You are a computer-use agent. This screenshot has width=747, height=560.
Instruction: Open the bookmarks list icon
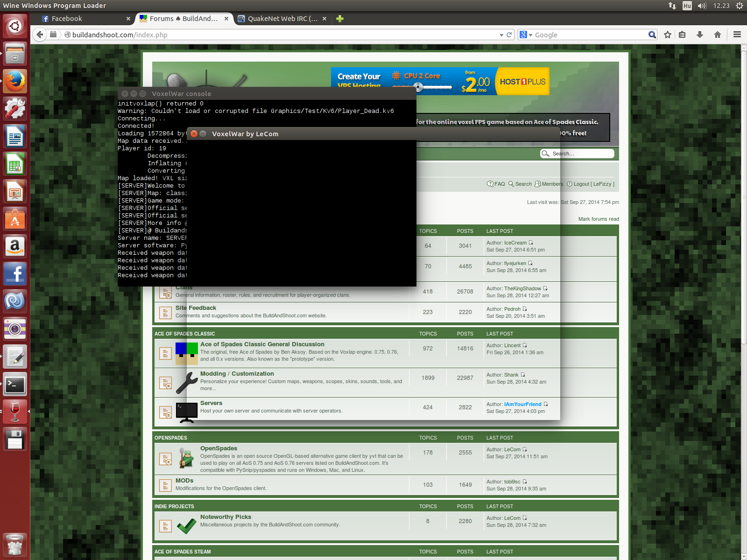pyautogui.click(x=682, y=35)
